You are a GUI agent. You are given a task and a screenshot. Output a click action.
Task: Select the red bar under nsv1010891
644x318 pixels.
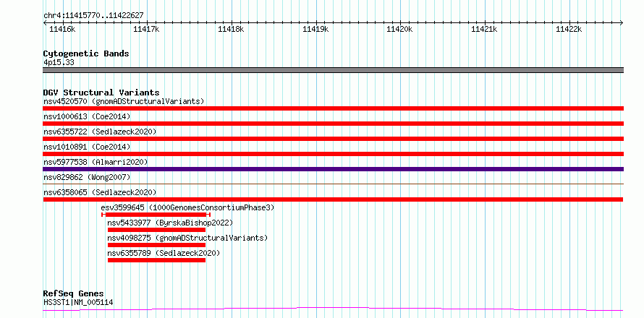(x=333, y=154)
